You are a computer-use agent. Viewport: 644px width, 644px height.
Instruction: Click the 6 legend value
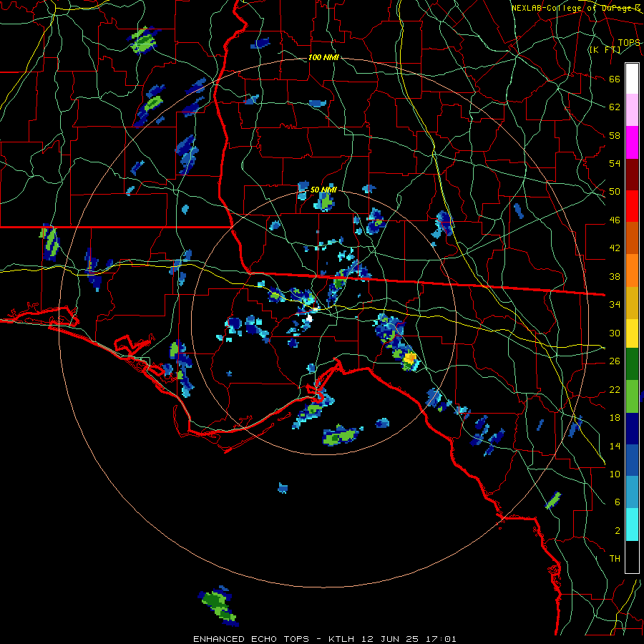(x=617, y=502)
